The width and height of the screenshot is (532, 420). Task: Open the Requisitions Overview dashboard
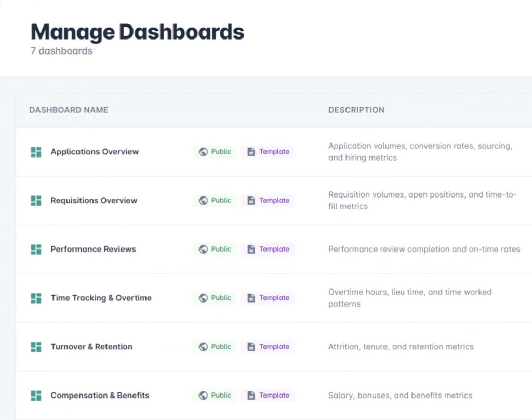(94, 201)
